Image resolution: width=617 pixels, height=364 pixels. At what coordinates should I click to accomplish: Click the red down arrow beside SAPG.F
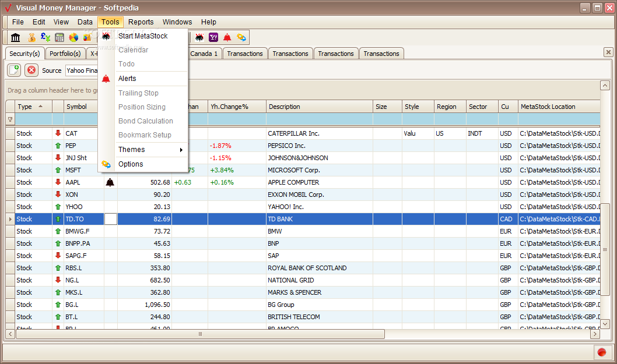click(58, 256)
